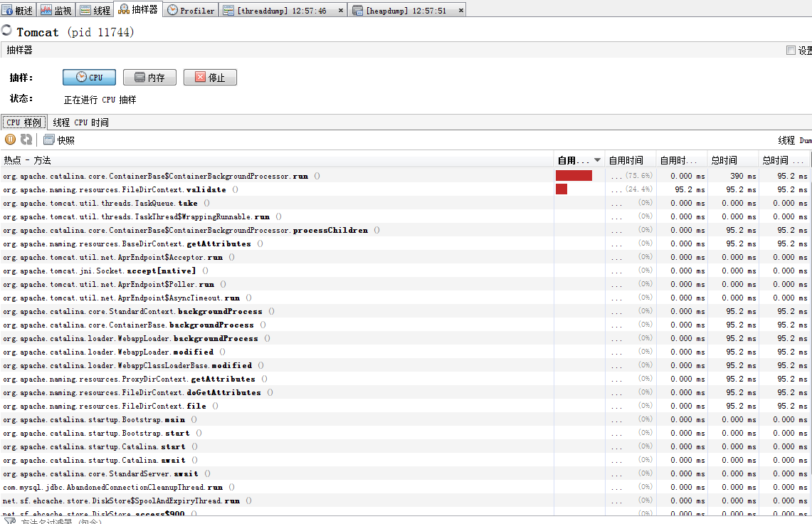Image resolution: width=812 pixels, height=524 pixels.
Task: Select the FileDirContext.validate row
Action: [406, 189]
